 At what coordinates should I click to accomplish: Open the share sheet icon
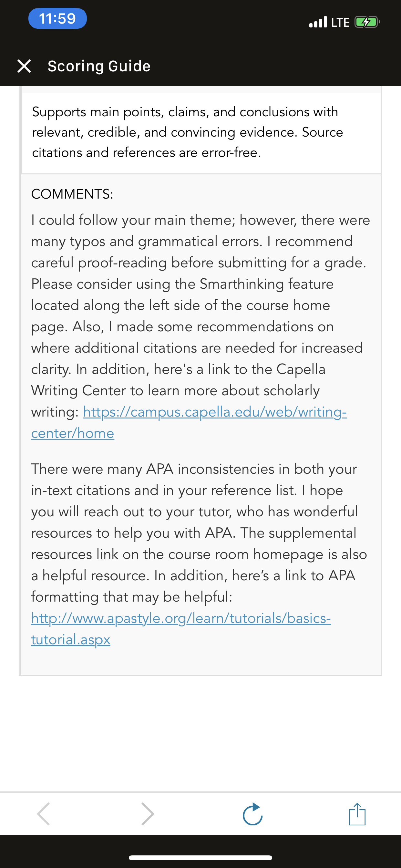(357, 814)
